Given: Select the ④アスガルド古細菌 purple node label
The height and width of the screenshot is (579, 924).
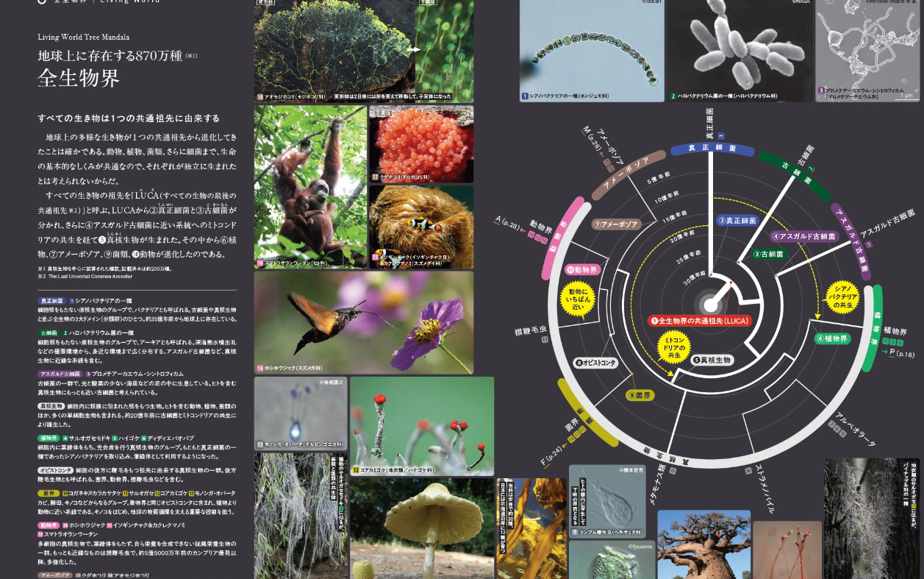Looking at the screenshot, I should 803,237.
